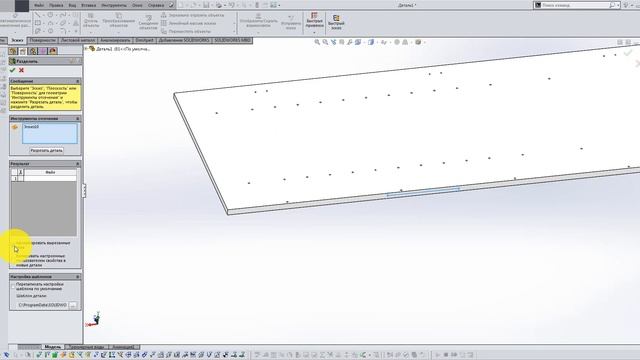Click the Edit Appearance sphere icon
Screen dimensions: 640x360
pyautogui.click(x=396, y=42)
